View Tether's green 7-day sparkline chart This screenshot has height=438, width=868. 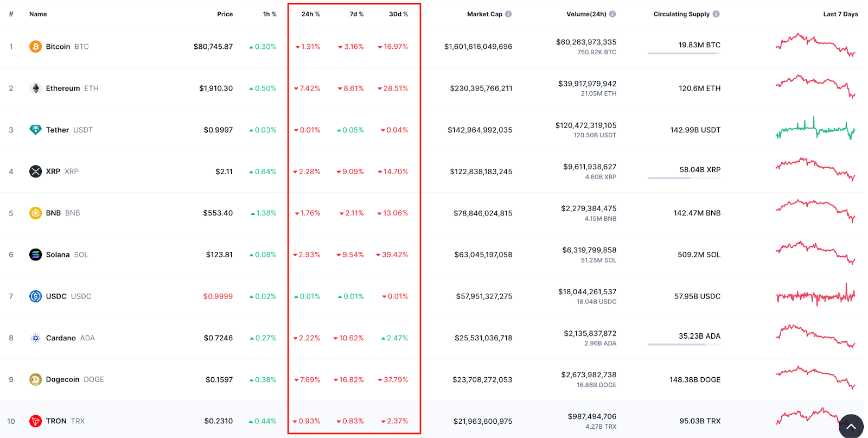pos(815,130)
